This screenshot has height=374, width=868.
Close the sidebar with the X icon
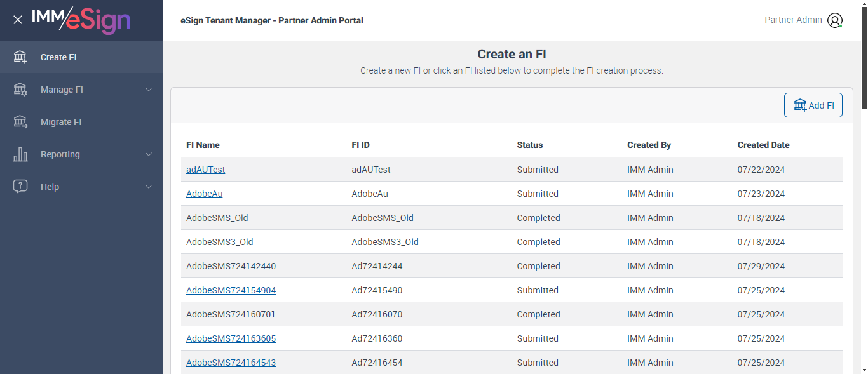click(x=18, y=20)
